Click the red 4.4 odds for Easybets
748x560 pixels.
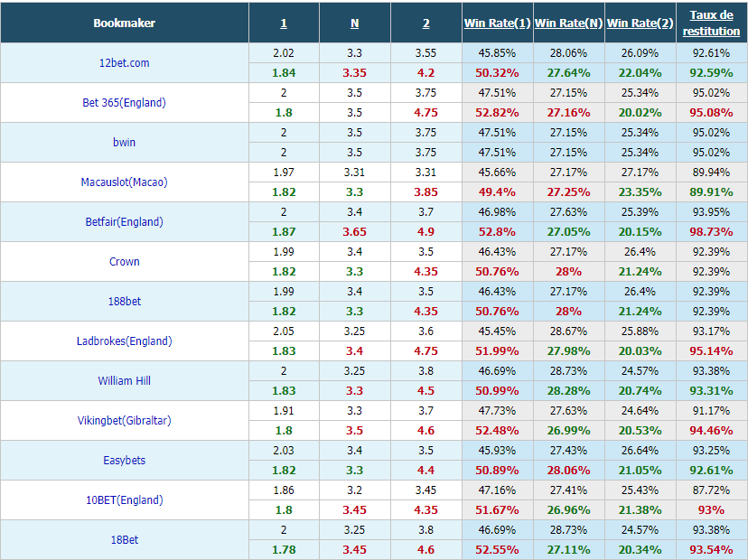tap(426, 471)
